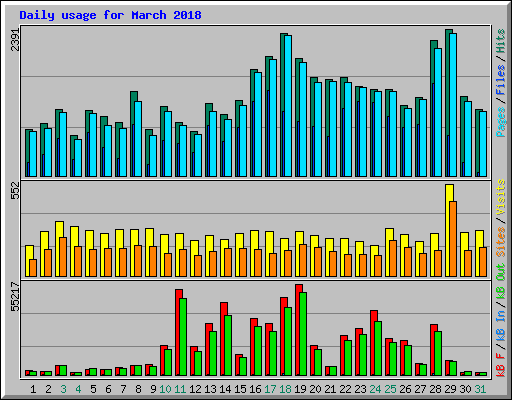This screenshot has width=512, height=400.
Task: Click the top-panel axis value 2391
Action: click(x=16, y=40)
